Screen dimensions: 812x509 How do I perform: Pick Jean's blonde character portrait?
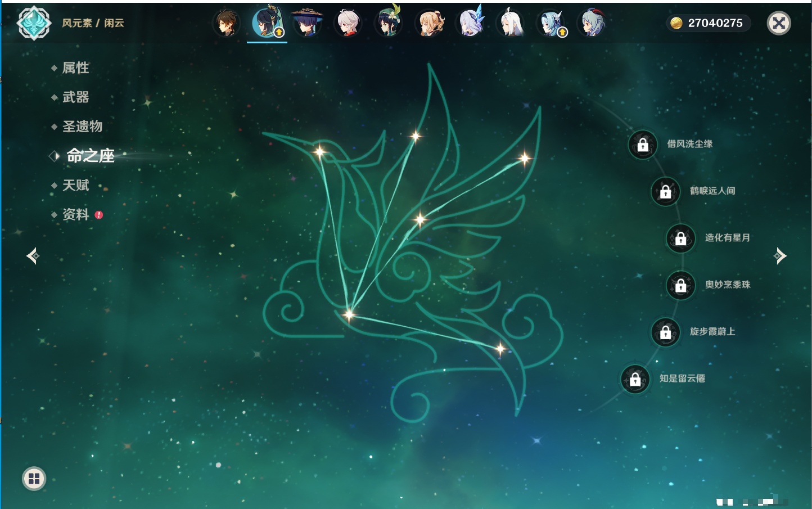(430, 24)
